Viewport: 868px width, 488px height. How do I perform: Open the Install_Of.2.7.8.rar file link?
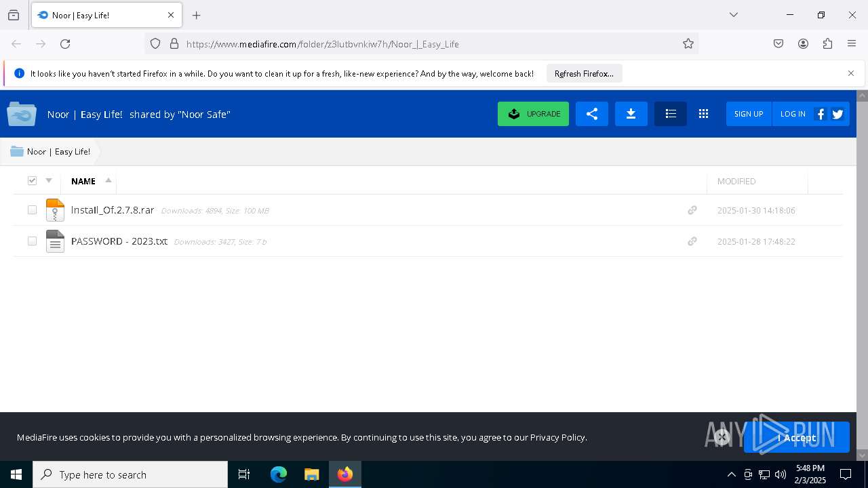(113, 210)
